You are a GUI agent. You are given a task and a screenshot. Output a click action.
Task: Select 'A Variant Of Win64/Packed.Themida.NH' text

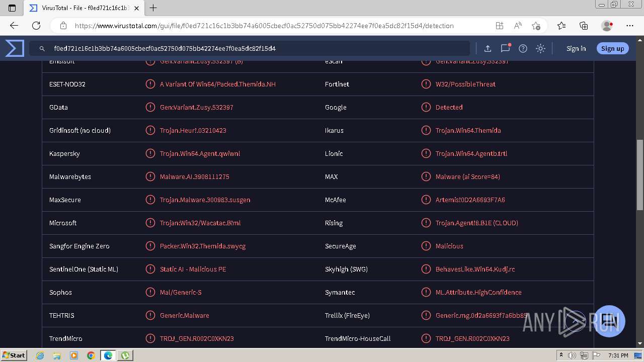(x=218, y=84)
